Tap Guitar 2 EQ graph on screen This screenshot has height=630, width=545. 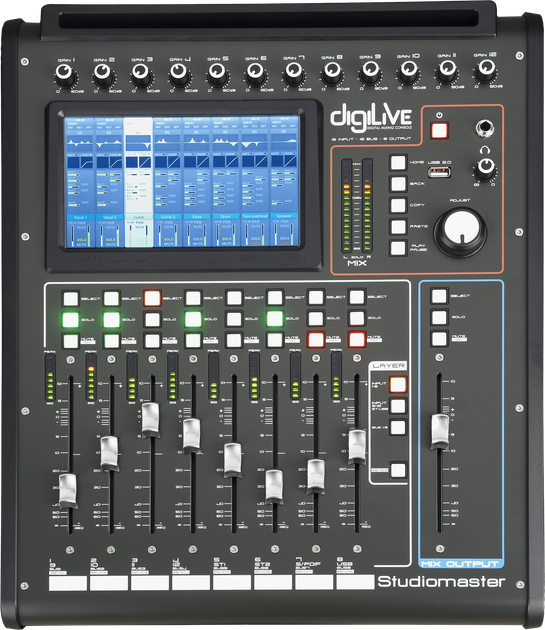click(x=168, y=143)
